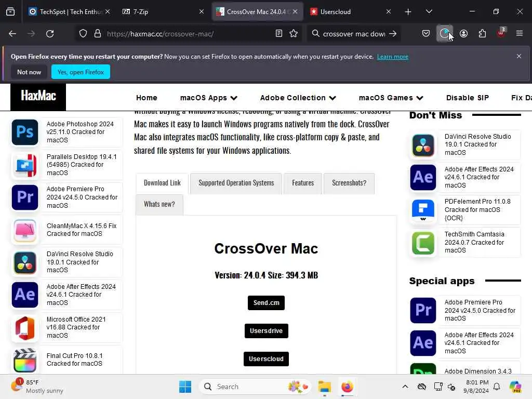Screen dimensions: 532x399
Task: Click the Userscloud download button
Action: 266,359
